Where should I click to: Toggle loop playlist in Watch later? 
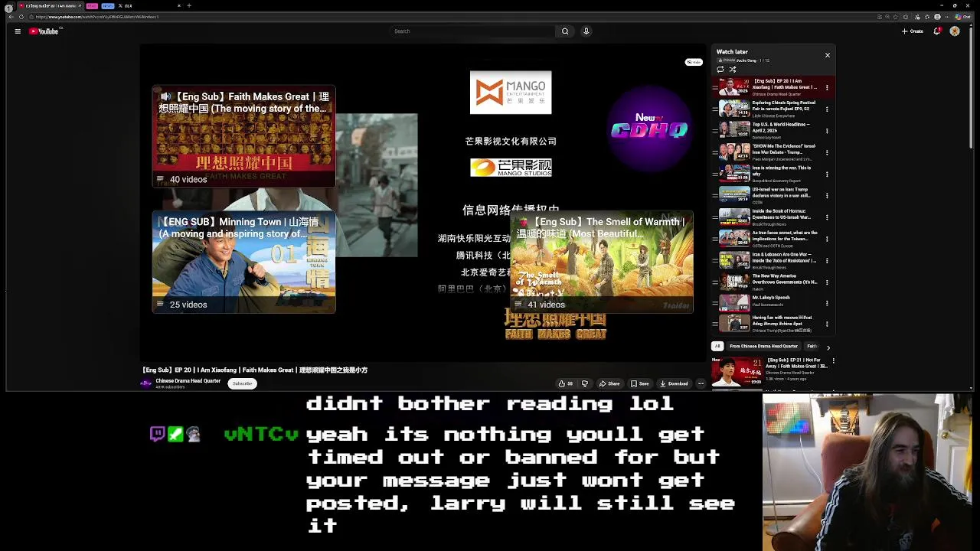coord(720,69)
